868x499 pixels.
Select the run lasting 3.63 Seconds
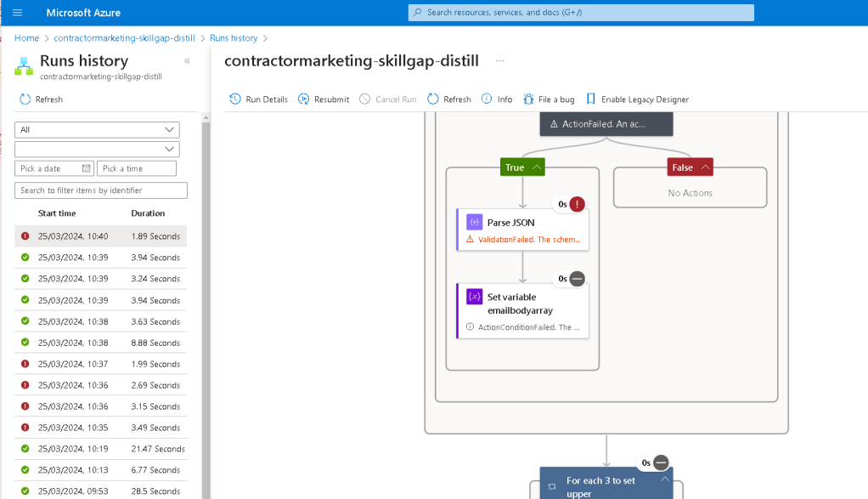coord(101,321)
